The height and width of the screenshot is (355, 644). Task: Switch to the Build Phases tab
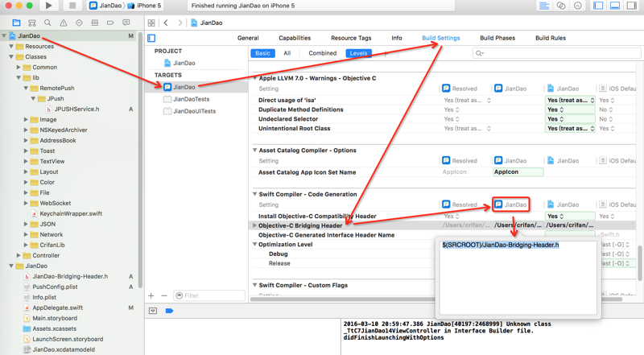pyautogui.click(x=497, y=38)
